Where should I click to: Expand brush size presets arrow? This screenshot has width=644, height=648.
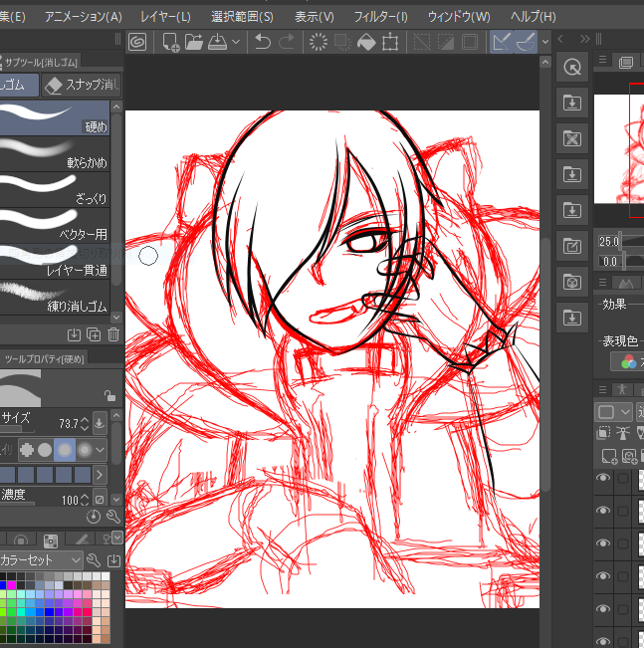(100, 475)
